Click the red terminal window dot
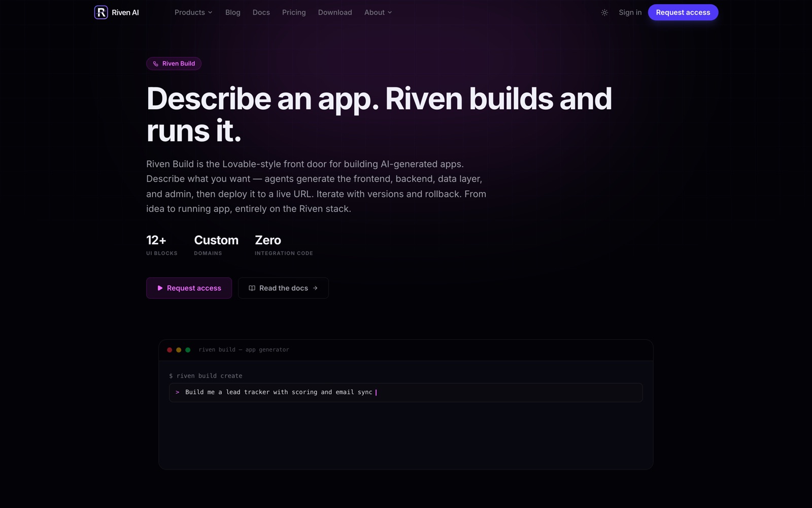812x508 pixels. [170, 350]
